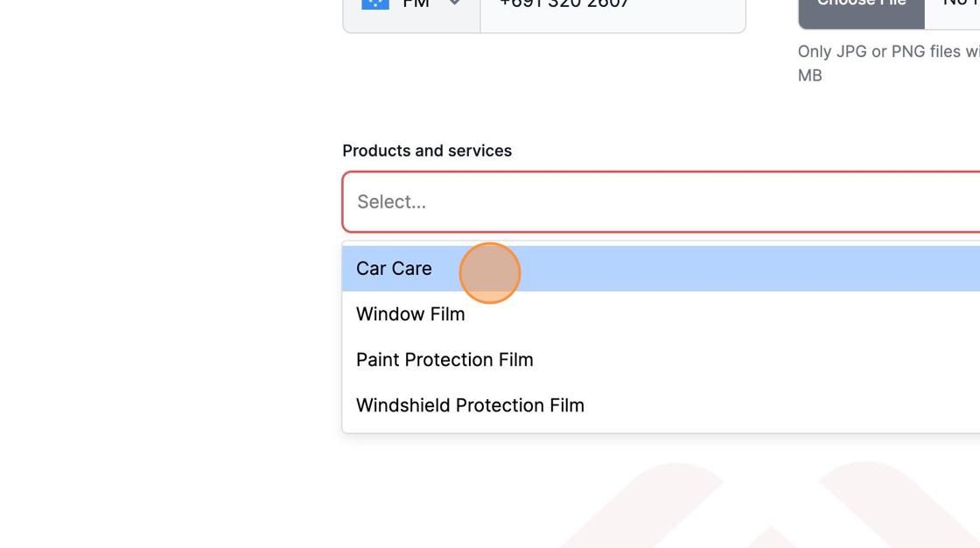The height and width of the screenshot is (548, 980).
Task: Click the red border of the select field
Action: [661, 172]
